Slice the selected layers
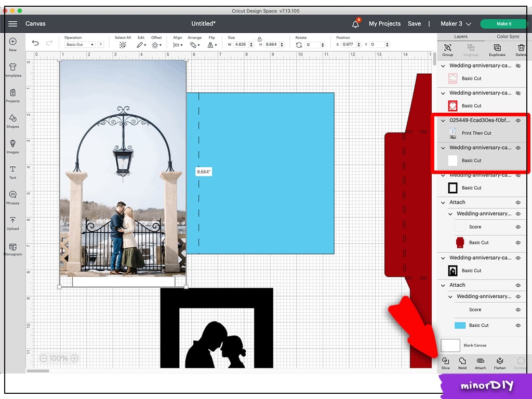 [x=445, y=363]
